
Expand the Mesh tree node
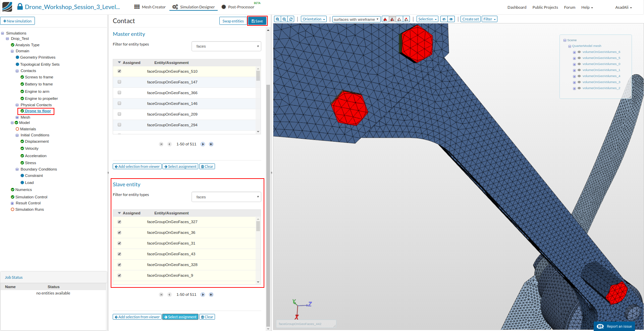click(x=17, y=118)
